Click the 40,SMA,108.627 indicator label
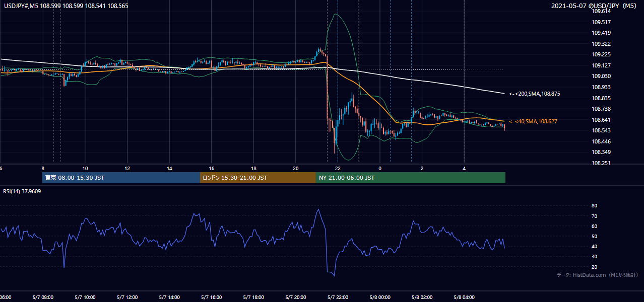 (x=533, y=121)
